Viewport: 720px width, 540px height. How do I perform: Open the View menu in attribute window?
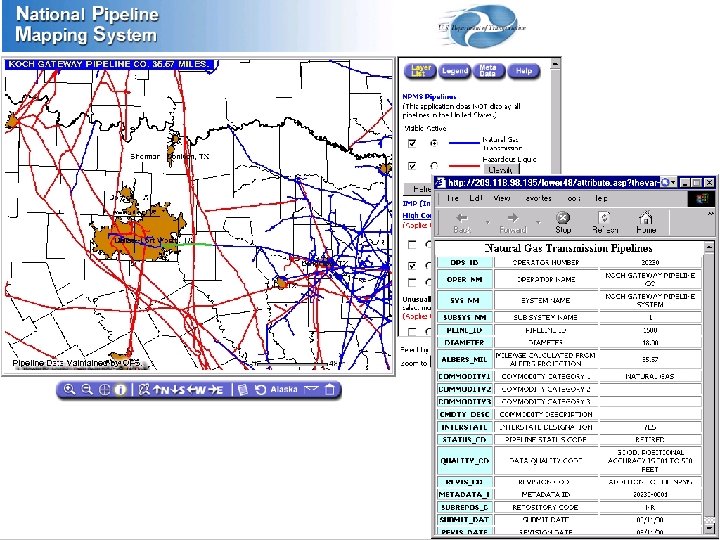coord(502,198)
